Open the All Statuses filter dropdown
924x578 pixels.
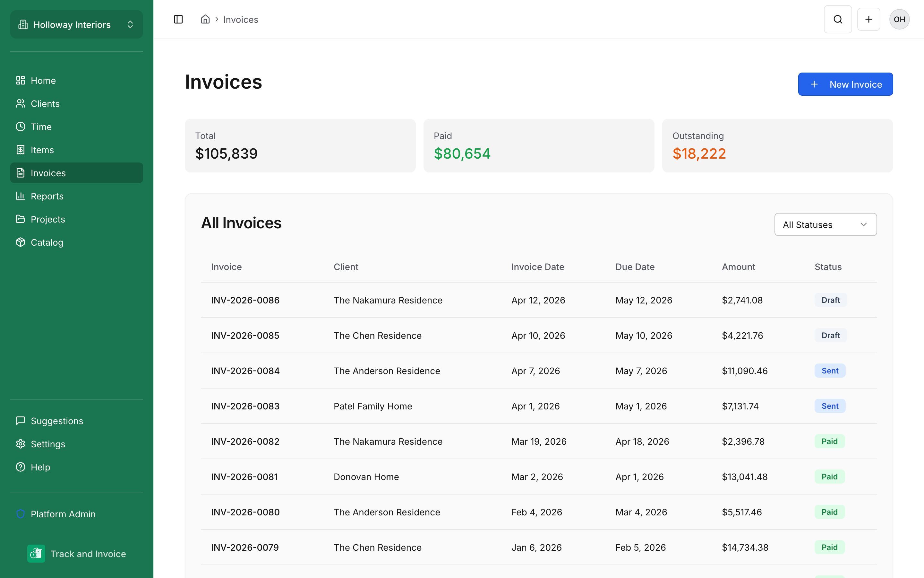(x=826, y=224)
